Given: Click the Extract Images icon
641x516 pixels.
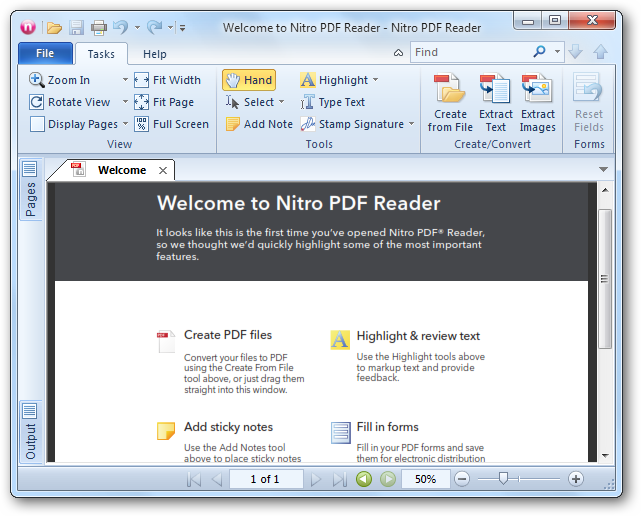Looking at the screenshot, I should click(537, 91).
